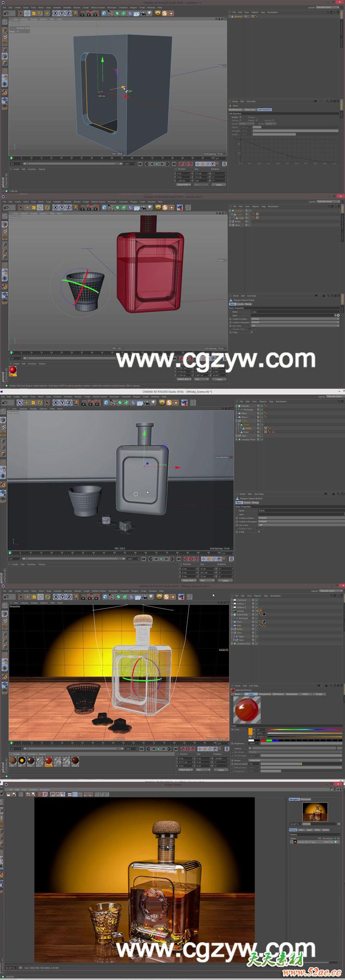Adjust the Diffuse Falloff slider in the Whisky material

coord(301,764)
